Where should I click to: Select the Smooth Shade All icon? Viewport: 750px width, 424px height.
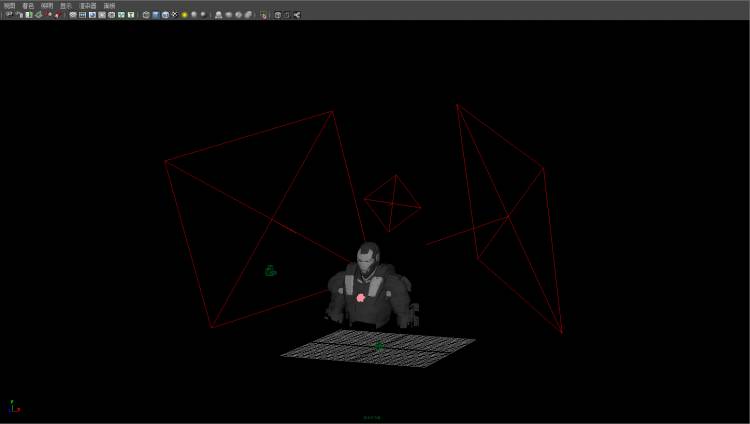pyautogui.click(x=155, y=15)
